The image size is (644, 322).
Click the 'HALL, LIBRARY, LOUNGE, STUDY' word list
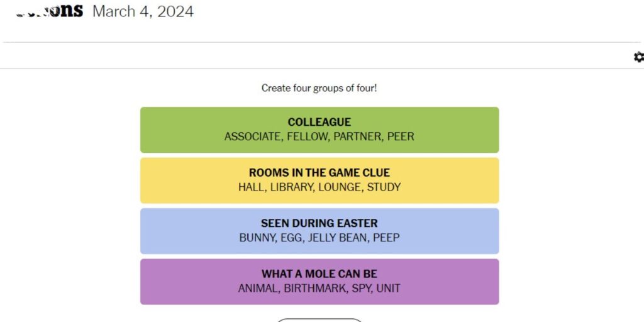[x=319, y=187]
